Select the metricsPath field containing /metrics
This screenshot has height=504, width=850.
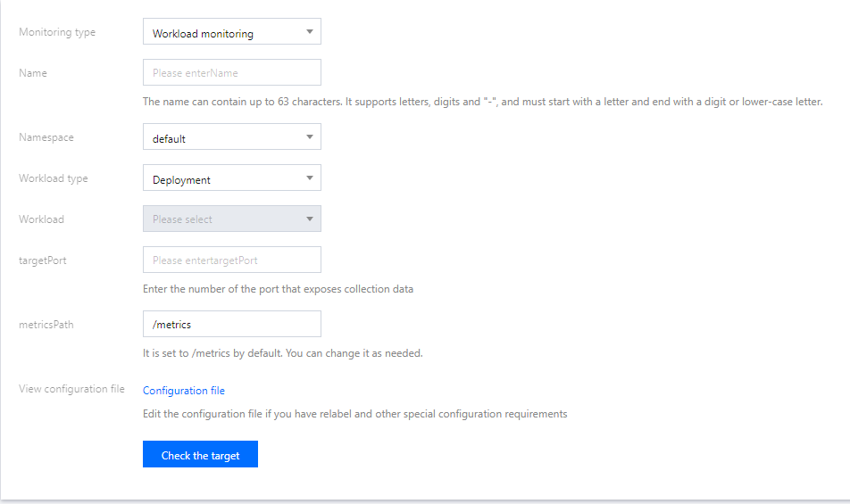(231, 324)
